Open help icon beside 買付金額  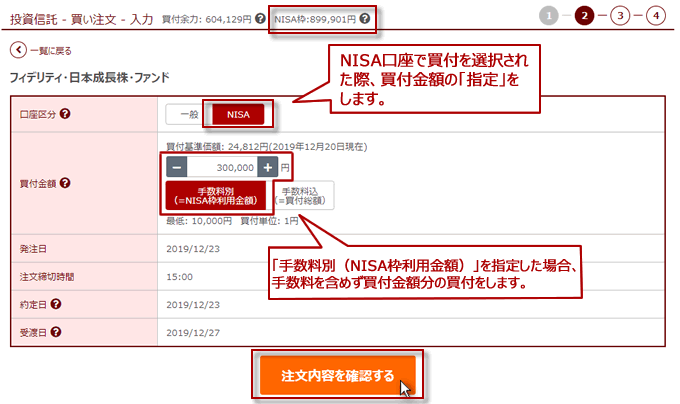coord(65,183)
